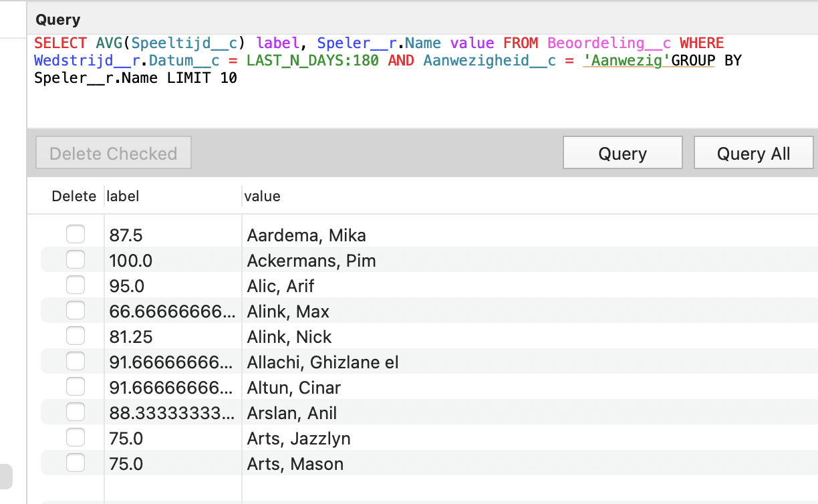Screen dimensions: 818x504
Task: Check the delete checkbox for Ackermans, Pim
Action: (x=76, y=259)
